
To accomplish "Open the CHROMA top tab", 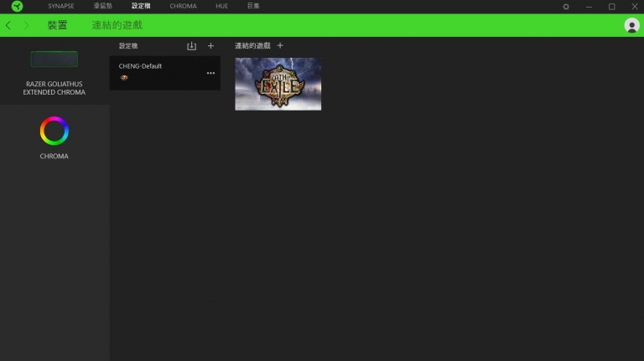I will (183, 6).
